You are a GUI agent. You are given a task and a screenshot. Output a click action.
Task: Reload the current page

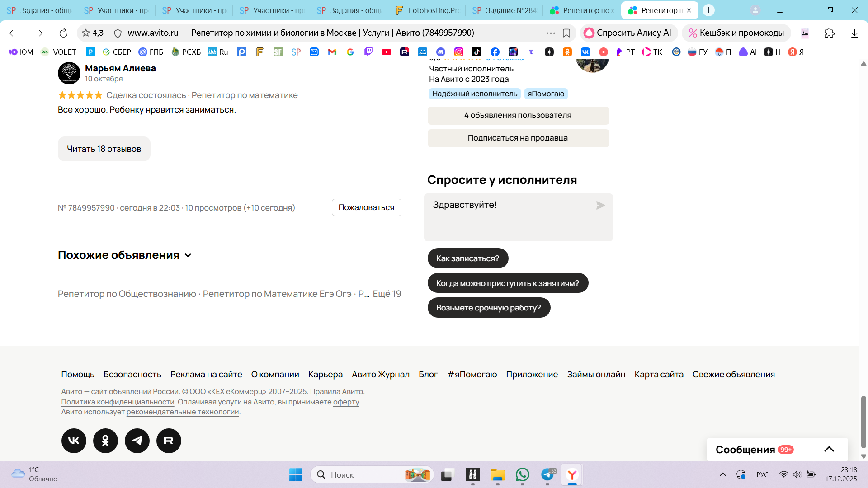pyautogui.click(x=63, y=33)
